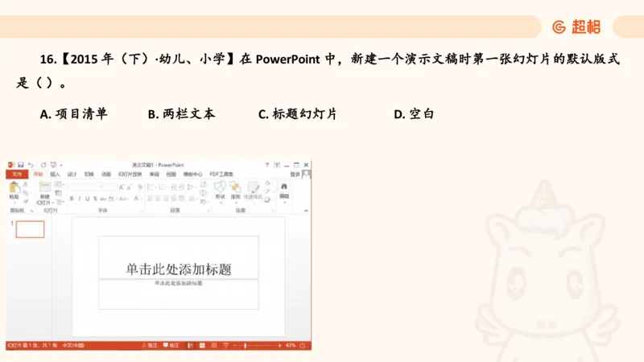Click the numbered list icon
This screenshot has width=644, height=362.
pyautogui.click(x=163, y=187)
